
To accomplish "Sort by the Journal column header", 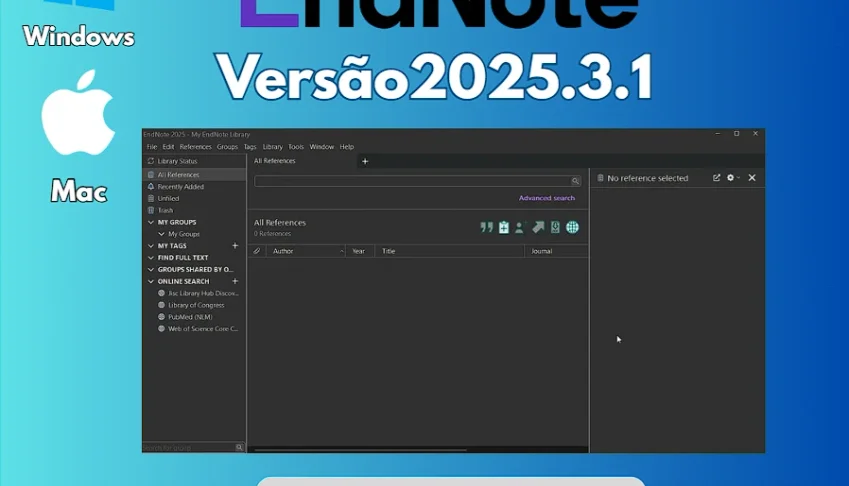I will 556,251.
